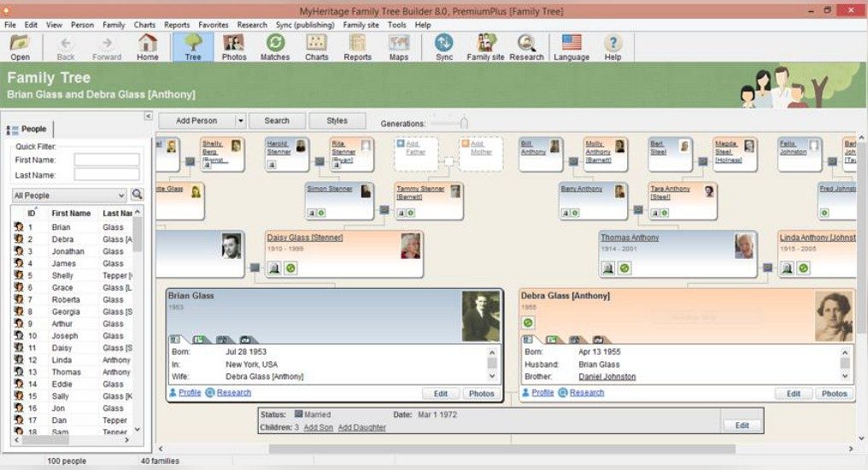Open the Maps view
The image size is (868, 470).
tap(399, 47)
